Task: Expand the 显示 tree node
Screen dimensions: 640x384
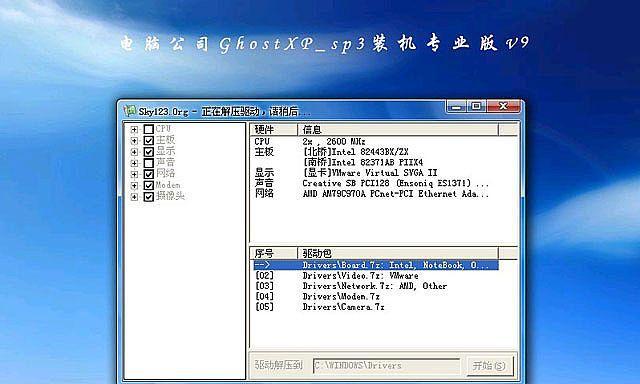Action: pyautogui.click(x=134, y=152)
